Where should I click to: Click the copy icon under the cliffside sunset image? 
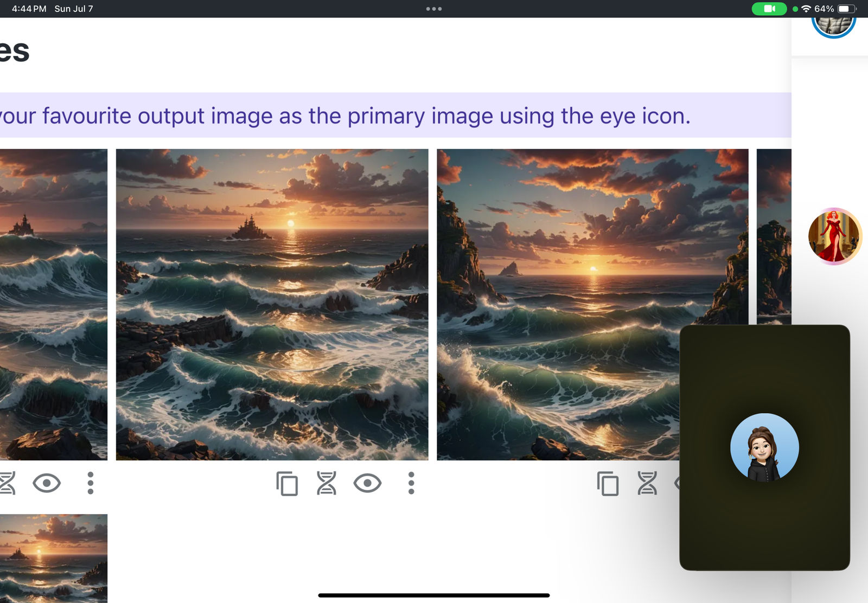(608, 483)
